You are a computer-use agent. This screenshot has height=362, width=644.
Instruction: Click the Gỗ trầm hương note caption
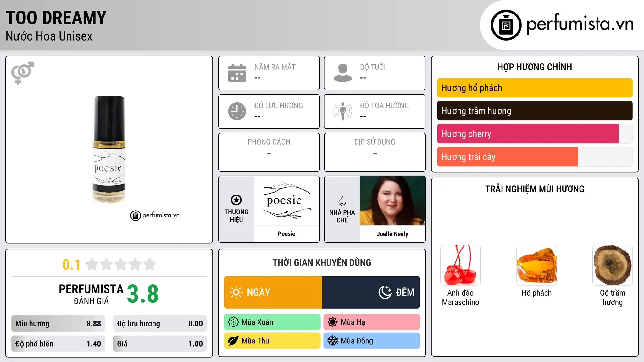coord(613,298)
